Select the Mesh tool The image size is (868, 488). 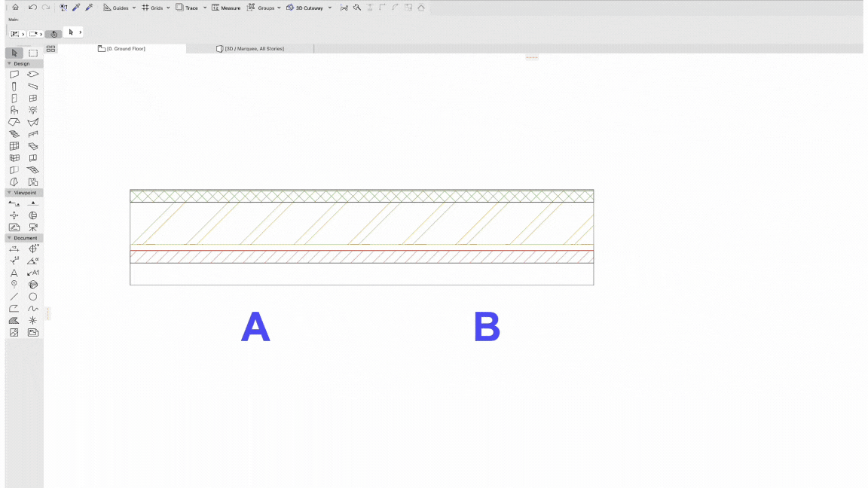click(x=33, y=170)
